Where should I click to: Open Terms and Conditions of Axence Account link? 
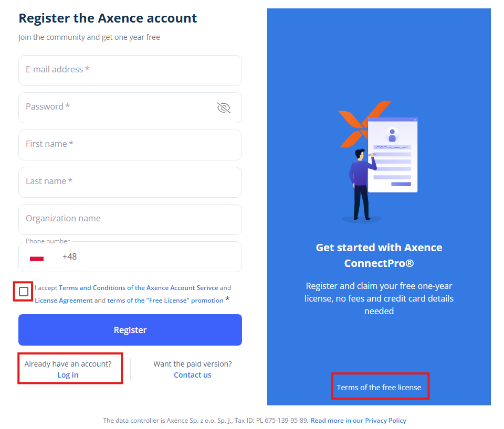coord(139,288)
